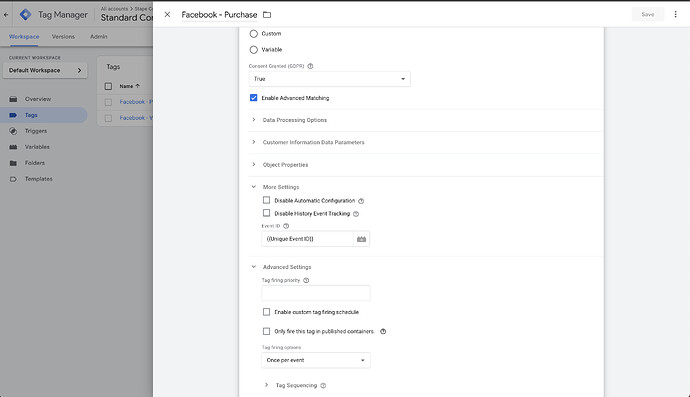Click the Facebook - Purchase tag name title
Image resolution: width=690 pixels, height=397 pixels.
(219, 15)
